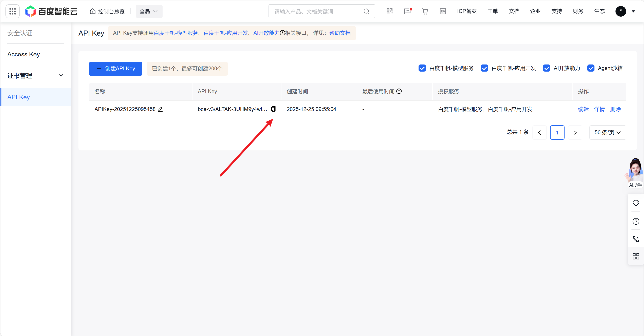
Task: Disable the AI开放能力 filter
Action: 547,68
